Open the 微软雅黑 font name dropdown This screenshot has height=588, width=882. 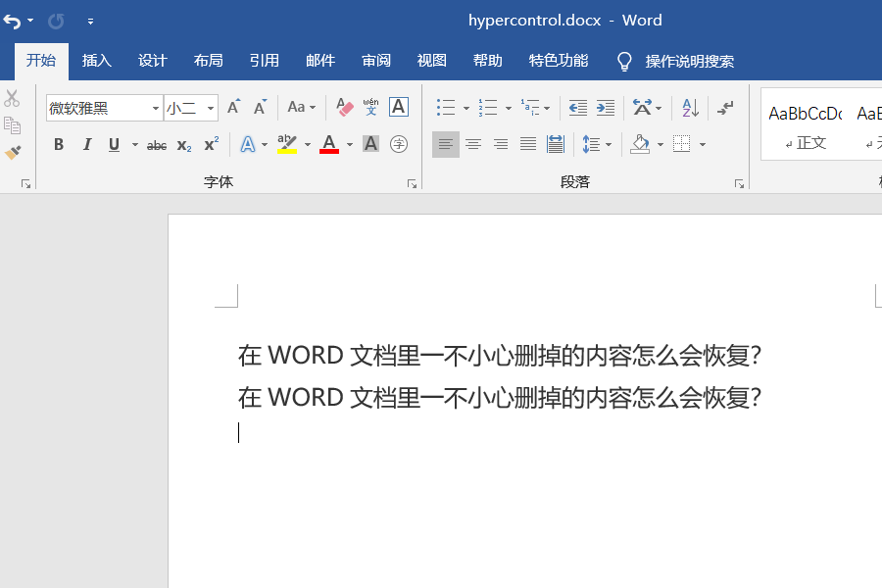point(156,108)
